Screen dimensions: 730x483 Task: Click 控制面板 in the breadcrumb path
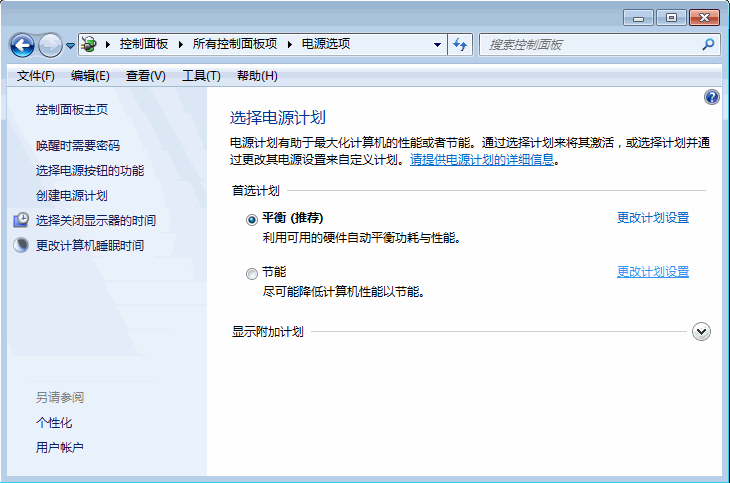[144, 44]
